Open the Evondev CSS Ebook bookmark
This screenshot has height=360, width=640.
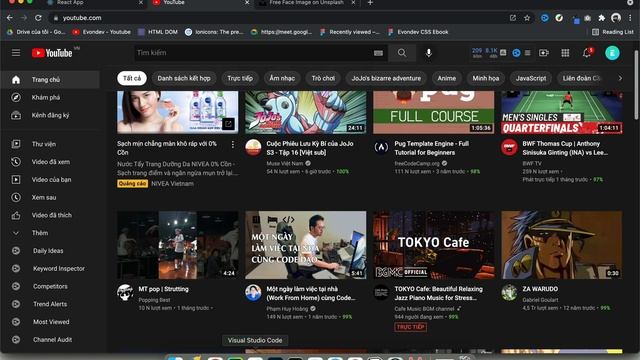[418, 32]
